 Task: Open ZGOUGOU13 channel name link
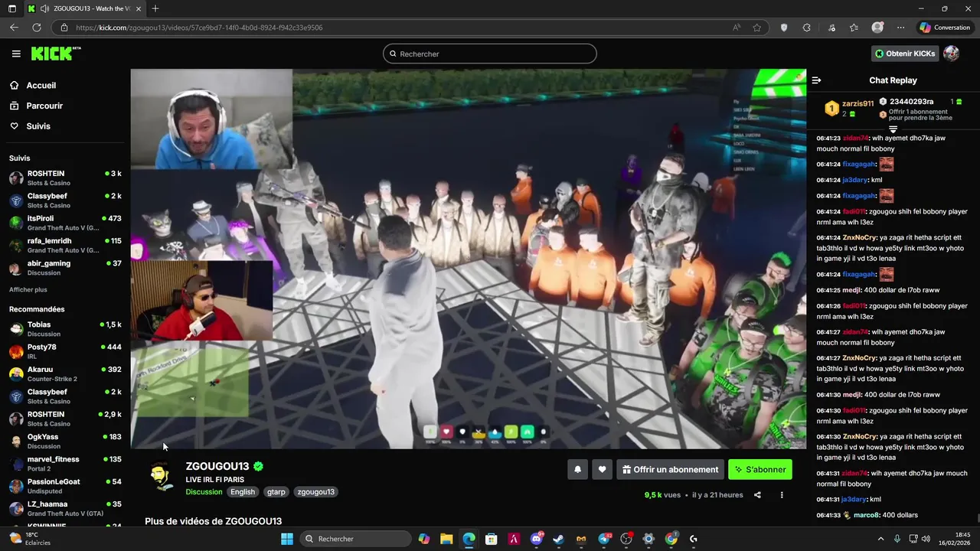tap(217, 466)
